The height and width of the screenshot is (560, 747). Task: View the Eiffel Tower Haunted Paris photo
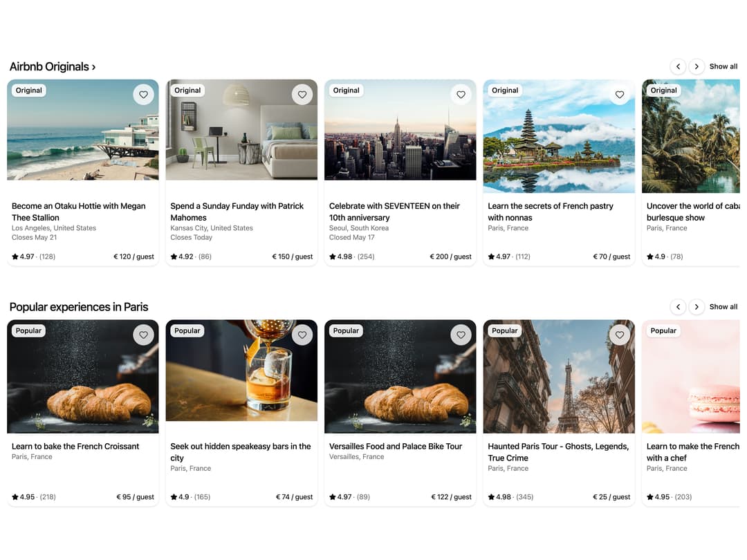tap(559, 377)
